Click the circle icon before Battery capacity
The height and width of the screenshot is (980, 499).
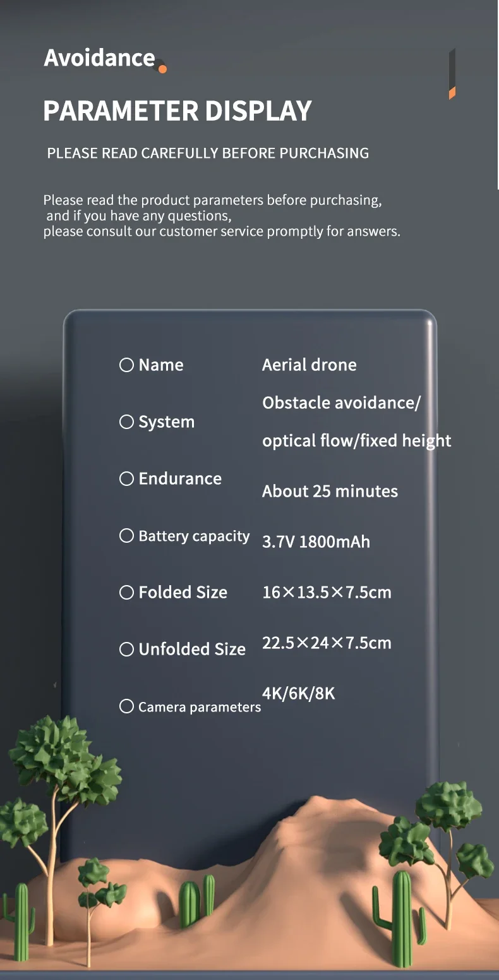click(126, 536)
